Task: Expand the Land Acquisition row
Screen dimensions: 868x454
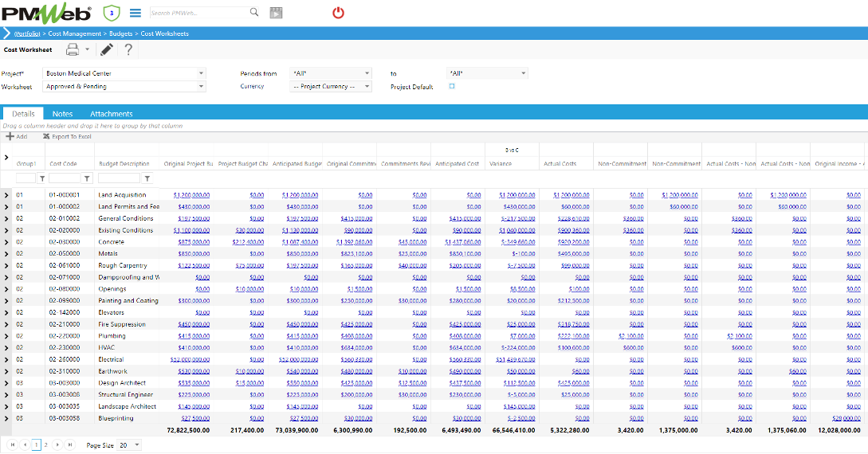Action: (x=6, y=195)
